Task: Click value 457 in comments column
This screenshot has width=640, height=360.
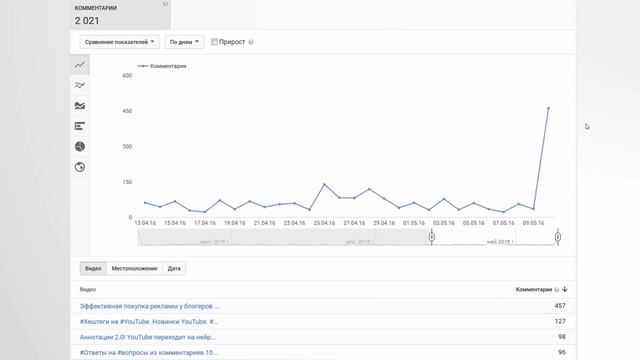Action: (560, 306)
